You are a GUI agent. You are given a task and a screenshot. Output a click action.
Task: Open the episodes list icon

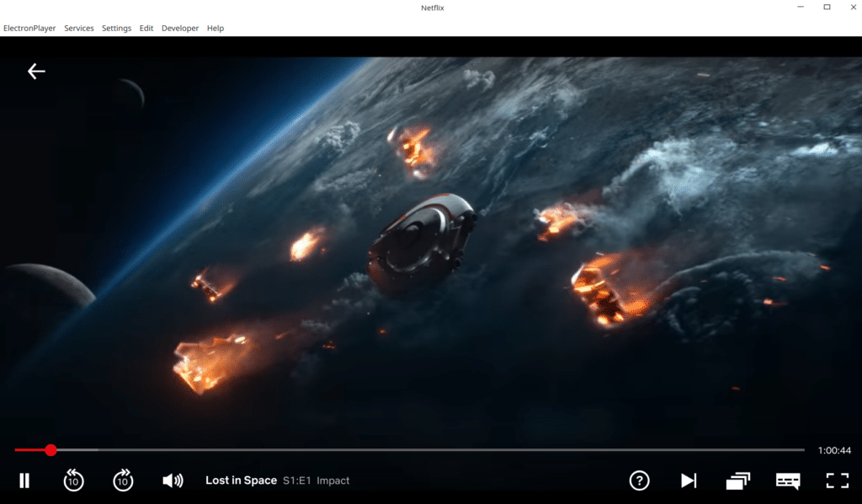tap(737, 480)
